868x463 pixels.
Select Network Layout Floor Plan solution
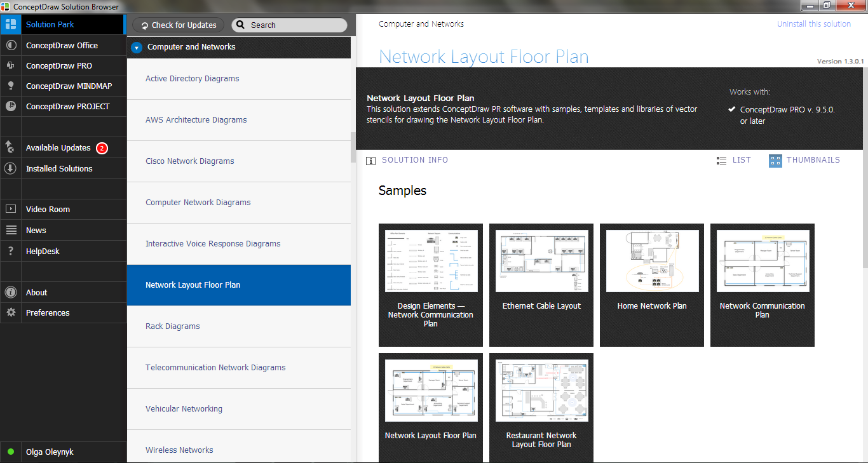pyautogui.click(x=239, y=285)
